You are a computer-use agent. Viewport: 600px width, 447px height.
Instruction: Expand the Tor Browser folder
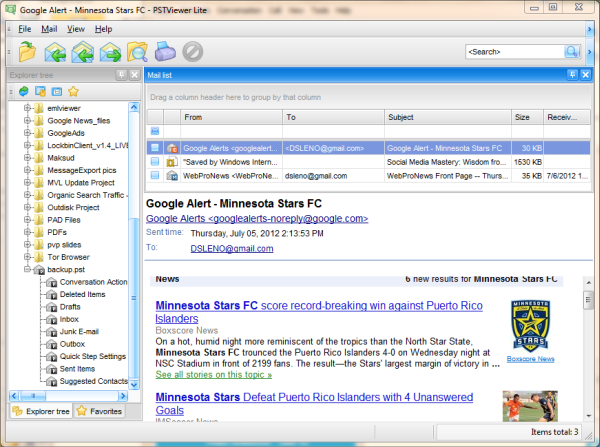pyautogui.click(x=28, y=257)
